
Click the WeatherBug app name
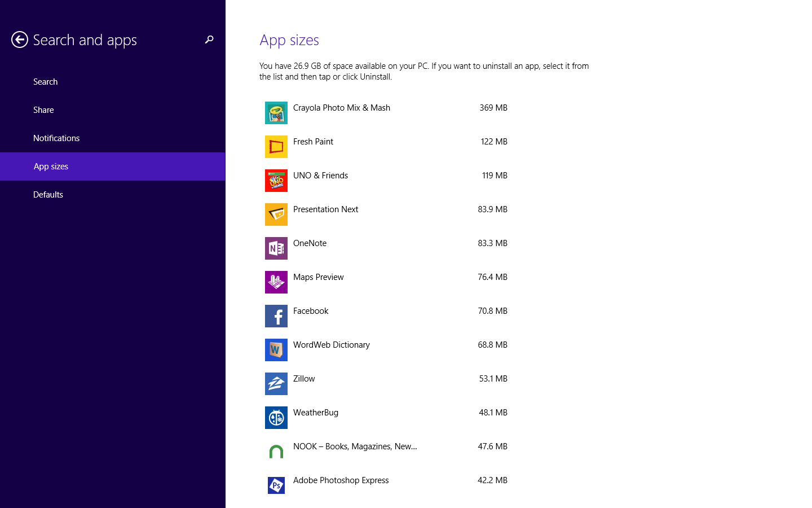point(316,413)
